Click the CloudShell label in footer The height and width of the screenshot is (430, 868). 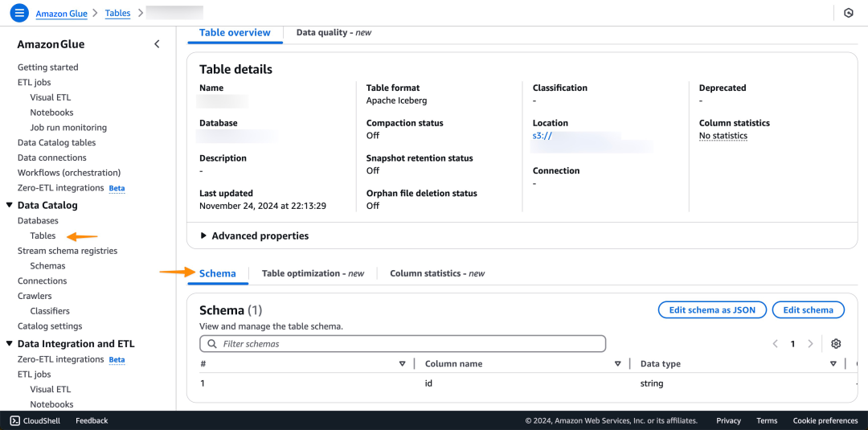point(42,420)
